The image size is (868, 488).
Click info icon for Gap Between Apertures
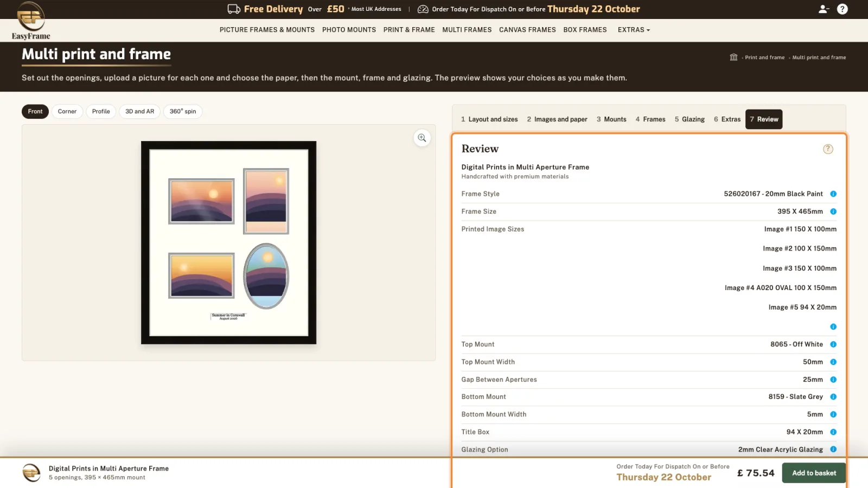(833, 380)
